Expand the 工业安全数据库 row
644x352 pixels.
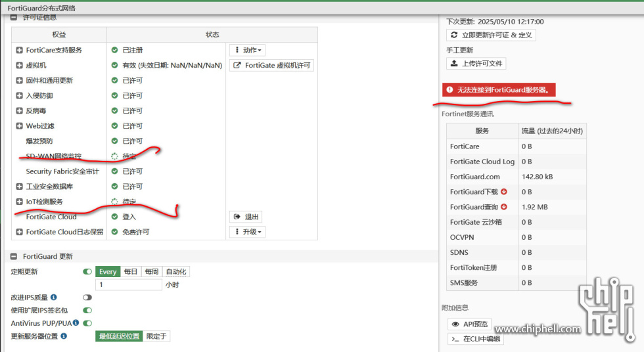[19, 187]
